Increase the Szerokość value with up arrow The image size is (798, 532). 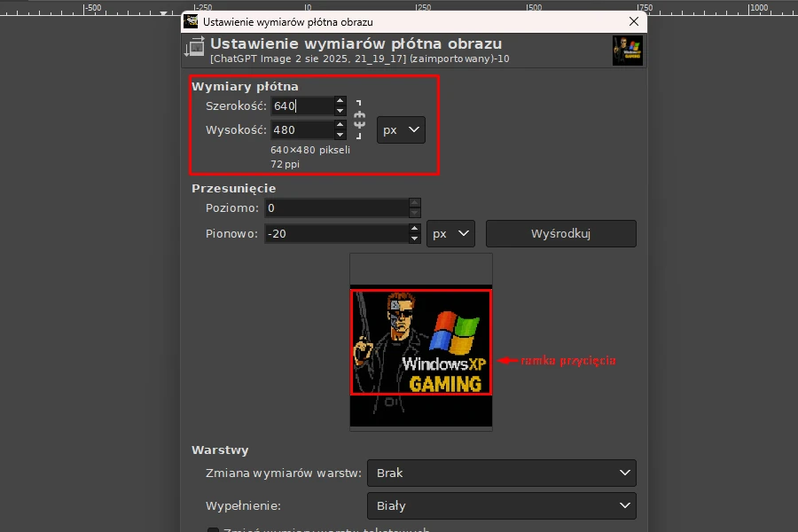click(340, 101)
